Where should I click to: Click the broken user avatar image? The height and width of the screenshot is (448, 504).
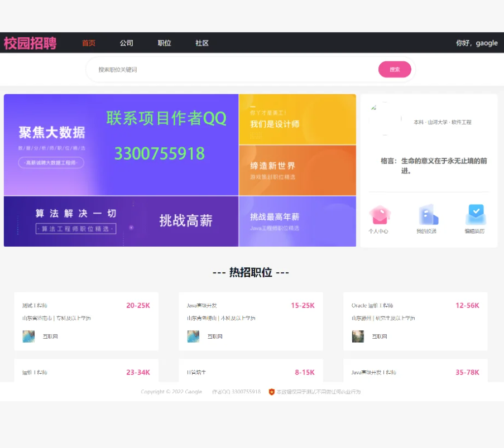click(385, 119)
